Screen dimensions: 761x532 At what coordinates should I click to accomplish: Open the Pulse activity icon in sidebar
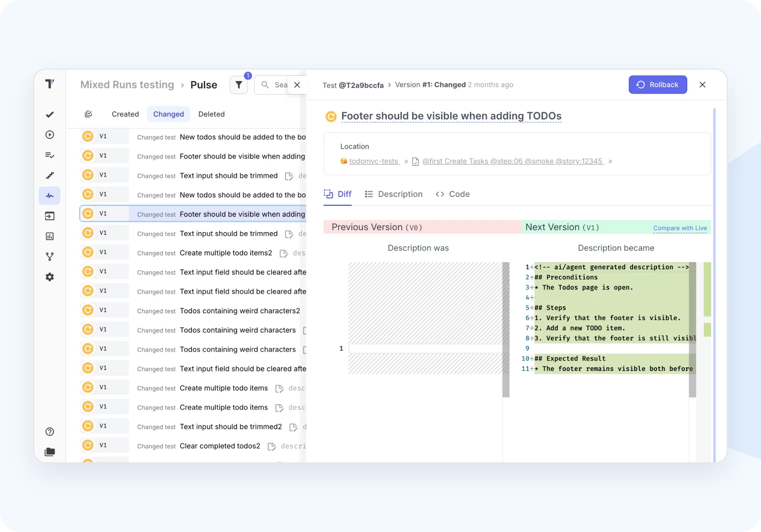(50, 196)
